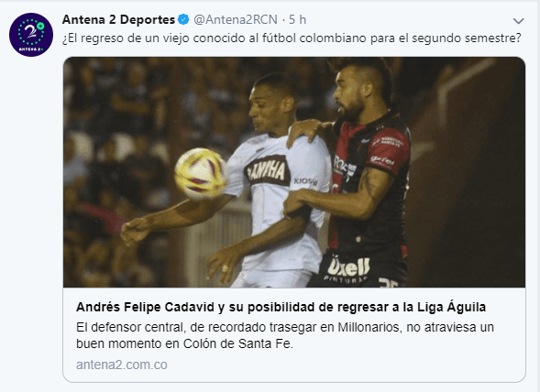
Task: Click the card description starting El defensor central
Action: (285, 335)
